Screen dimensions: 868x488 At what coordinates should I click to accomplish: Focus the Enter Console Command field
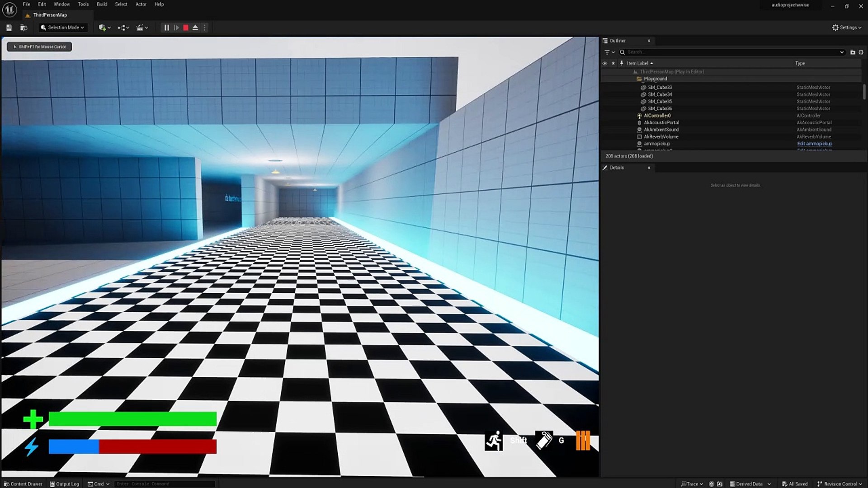[165, 484]
